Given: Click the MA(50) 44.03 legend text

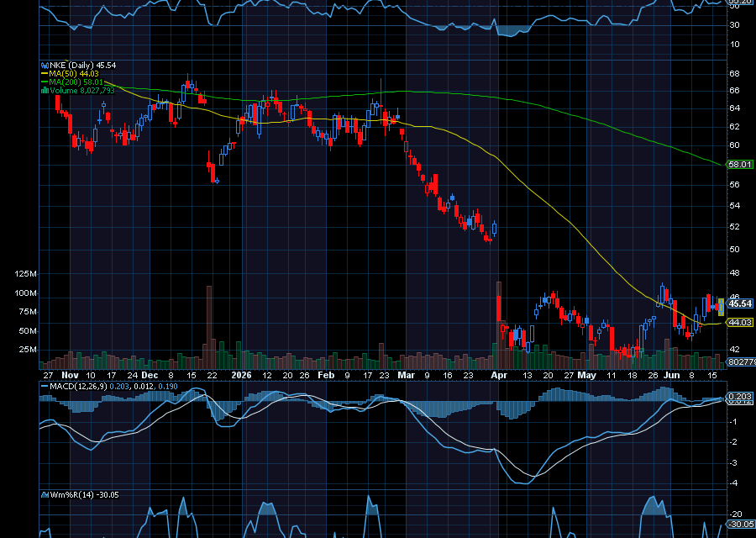Looking at the screenshot, I should coord(74,74).
